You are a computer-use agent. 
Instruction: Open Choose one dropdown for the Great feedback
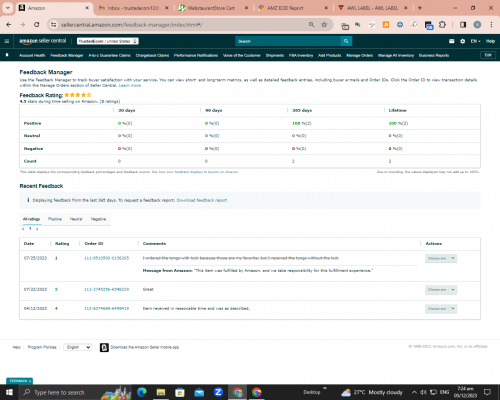[x=441, y=290]
